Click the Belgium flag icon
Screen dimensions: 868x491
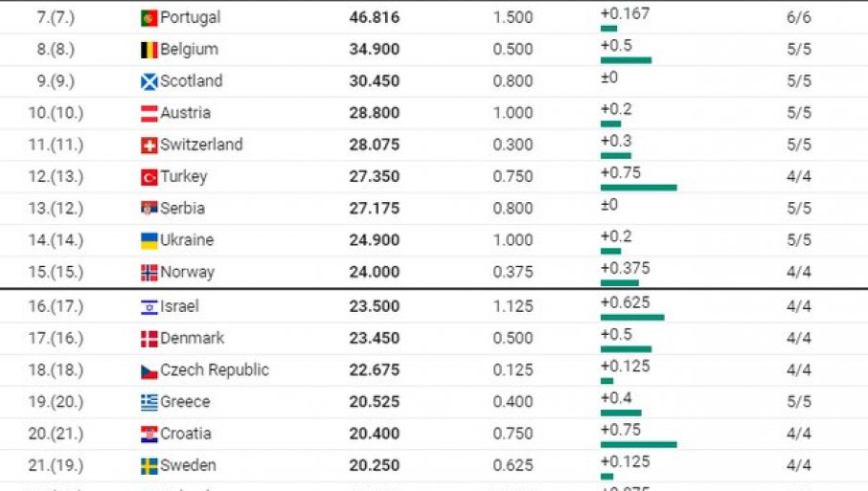pyautogui.click(x=148, y=50)
